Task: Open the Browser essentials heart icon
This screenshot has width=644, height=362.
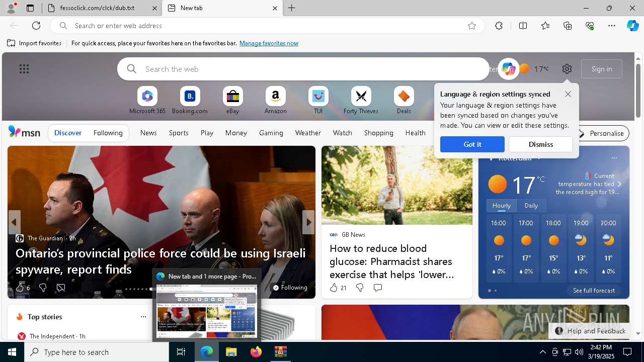Action: pos(590,26)
